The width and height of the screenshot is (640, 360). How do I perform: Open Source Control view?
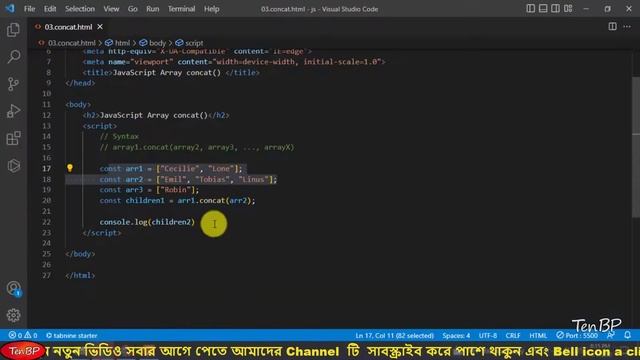click(x=13, y=84)
